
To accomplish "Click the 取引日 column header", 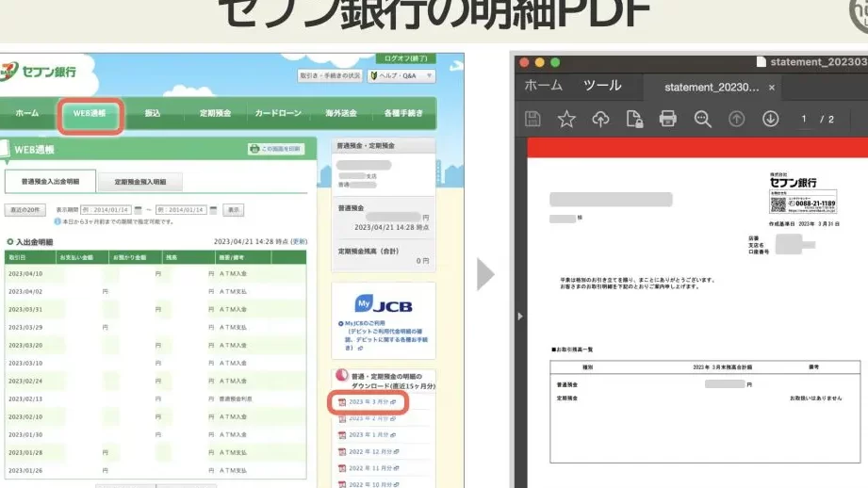I will click(30, 257).
